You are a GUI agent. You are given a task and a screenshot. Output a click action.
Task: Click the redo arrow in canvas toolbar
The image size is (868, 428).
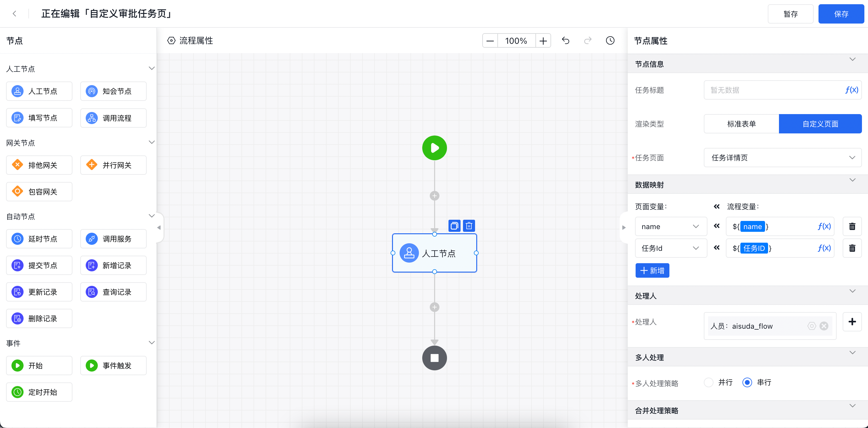coord(588,41)
